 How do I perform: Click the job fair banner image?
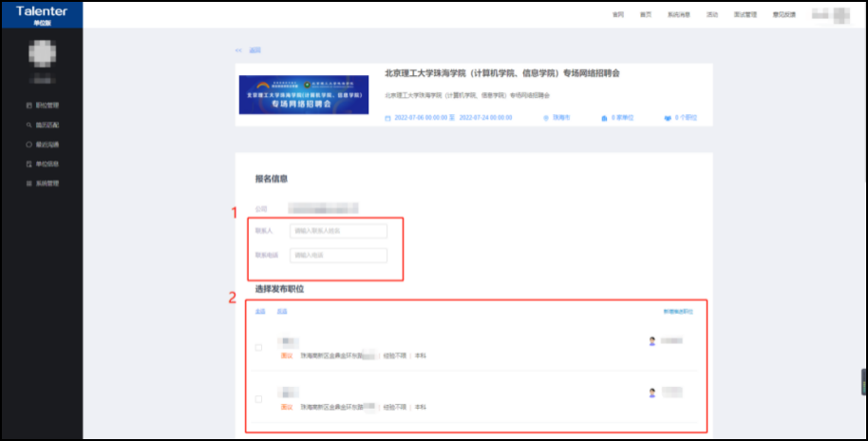point(304,95)
